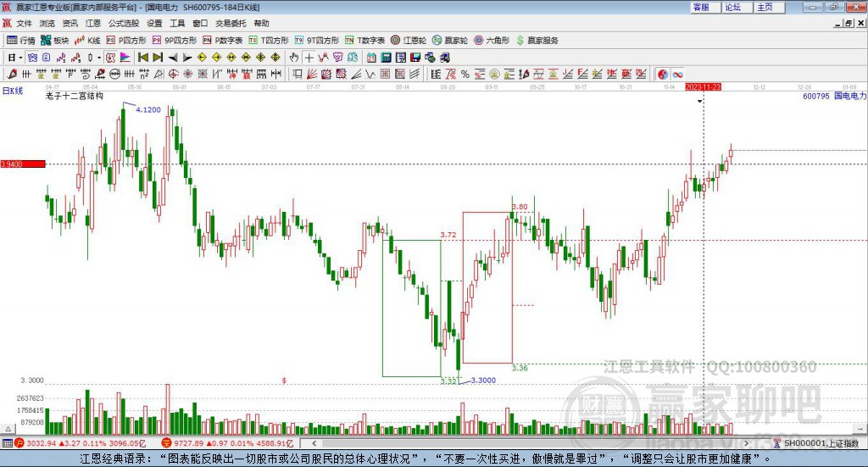Open the 江恩轮 Gann wheel
868x467 pixels.
(x=409, y=41)
